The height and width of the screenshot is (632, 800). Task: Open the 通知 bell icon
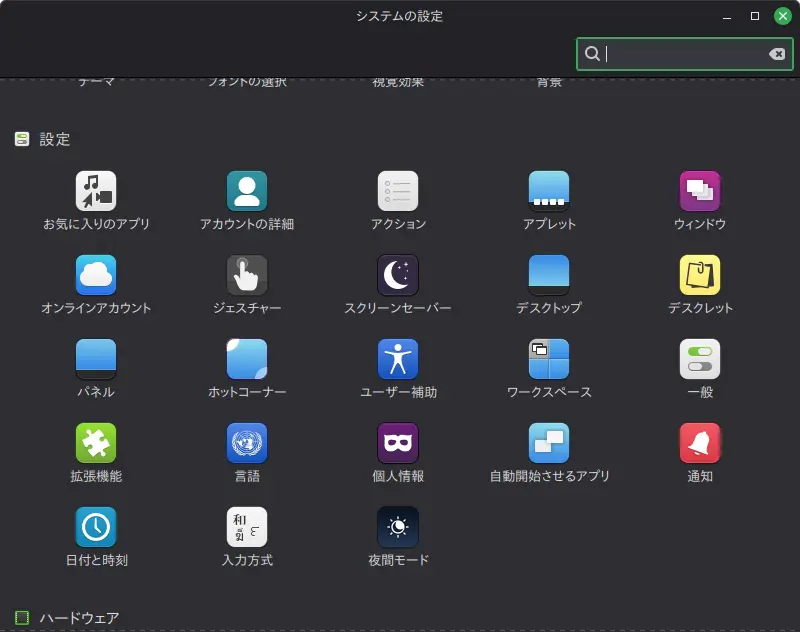[x=699, y=444]
